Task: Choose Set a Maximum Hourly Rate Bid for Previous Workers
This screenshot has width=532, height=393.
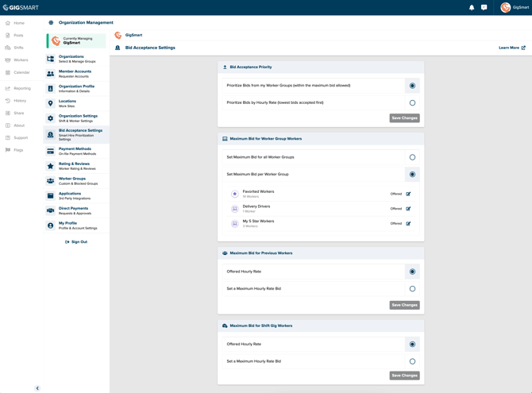Action: [x=412, y=289]
